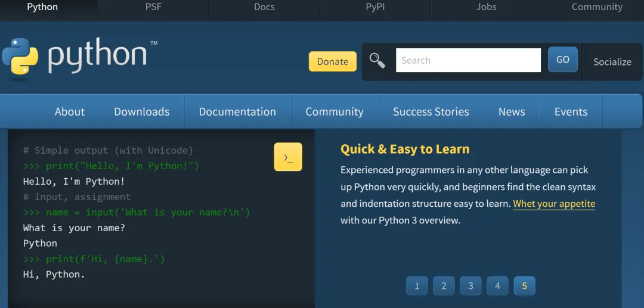Click the magnifying glass search icon

pyautogui.click(x=377, y=60)
